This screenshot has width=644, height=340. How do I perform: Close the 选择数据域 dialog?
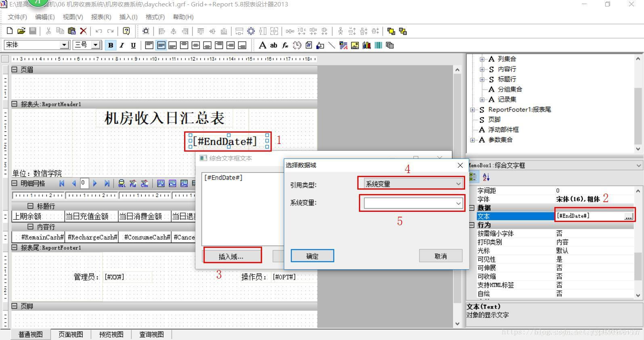pyautogui.click(x=460, y=165)
